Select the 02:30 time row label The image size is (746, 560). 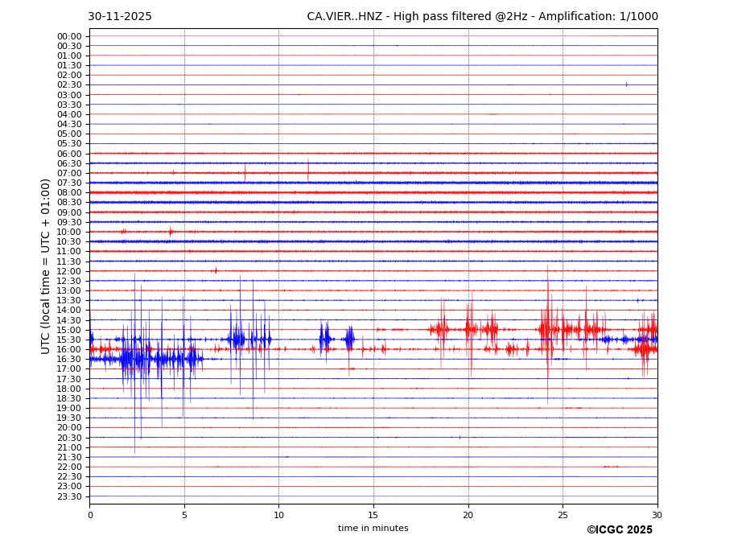coord(69,85)
